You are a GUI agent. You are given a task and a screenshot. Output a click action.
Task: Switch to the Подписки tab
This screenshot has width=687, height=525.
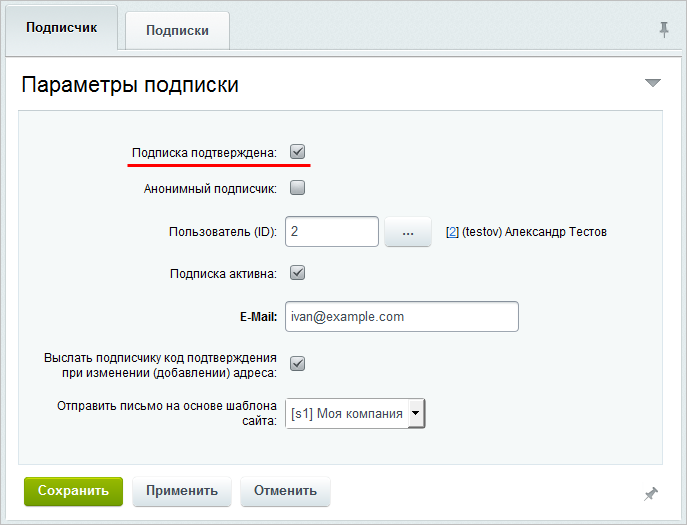click(177, 30)
